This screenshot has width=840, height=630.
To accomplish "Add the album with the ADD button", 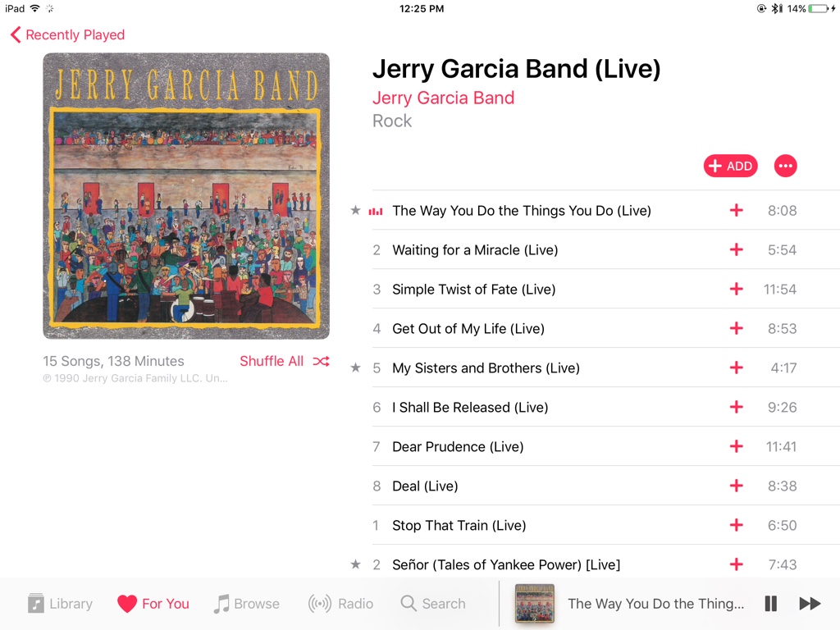I will [x=730, y=166].
